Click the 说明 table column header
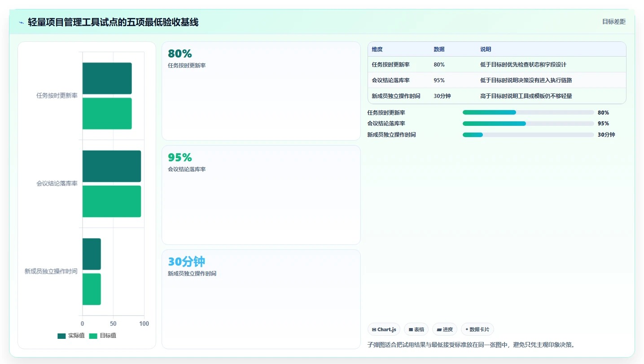Screen dimensions: 644x364 (x=486, y=49)
